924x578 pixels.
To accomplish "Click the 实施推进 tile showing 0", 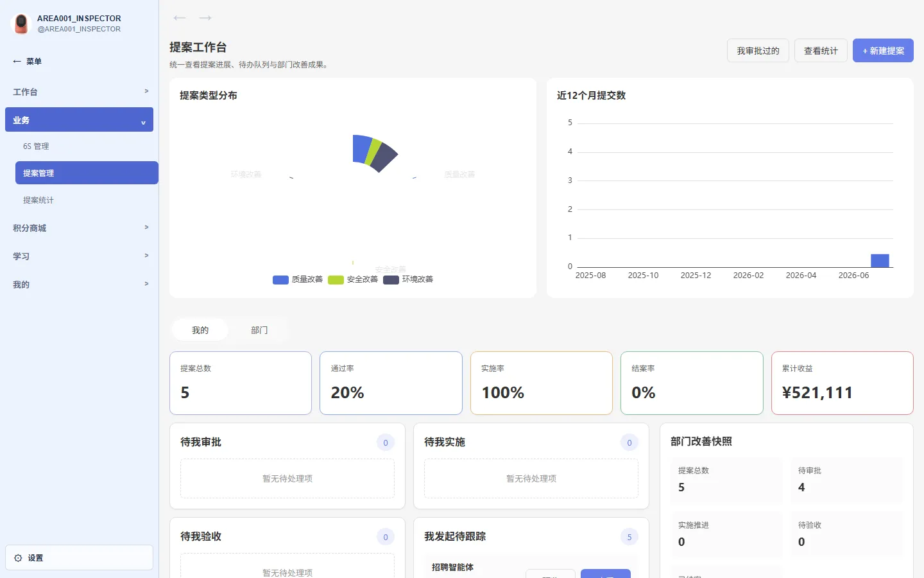I will pyautogui.click(x=726, y=534).
